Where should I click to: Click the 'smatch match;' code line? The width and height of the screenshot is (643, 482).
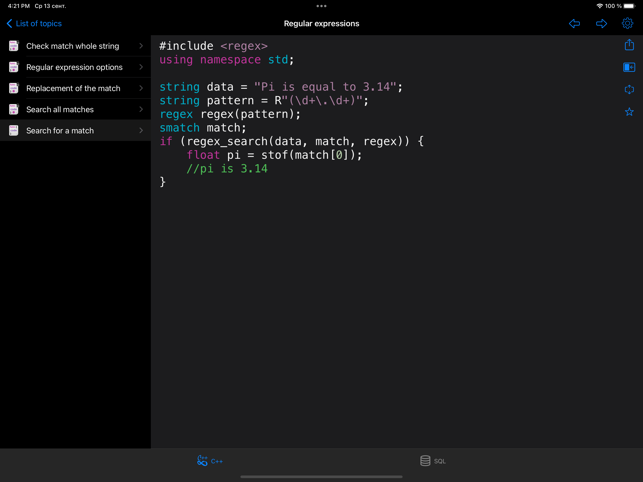[x=203, y=128]
